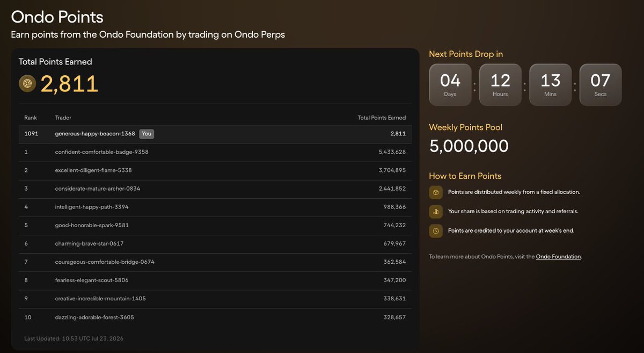Click points value 3,704,895
644x353 pixels.
point(392,170)
